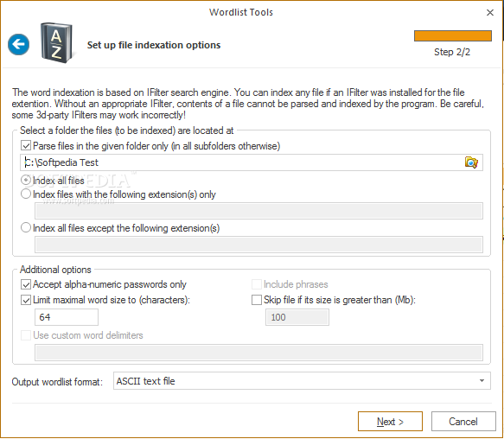This screenshot has width=504, height=439.
Task: Toggle Limit maximal word size checkbox
Action: point(26,300)
